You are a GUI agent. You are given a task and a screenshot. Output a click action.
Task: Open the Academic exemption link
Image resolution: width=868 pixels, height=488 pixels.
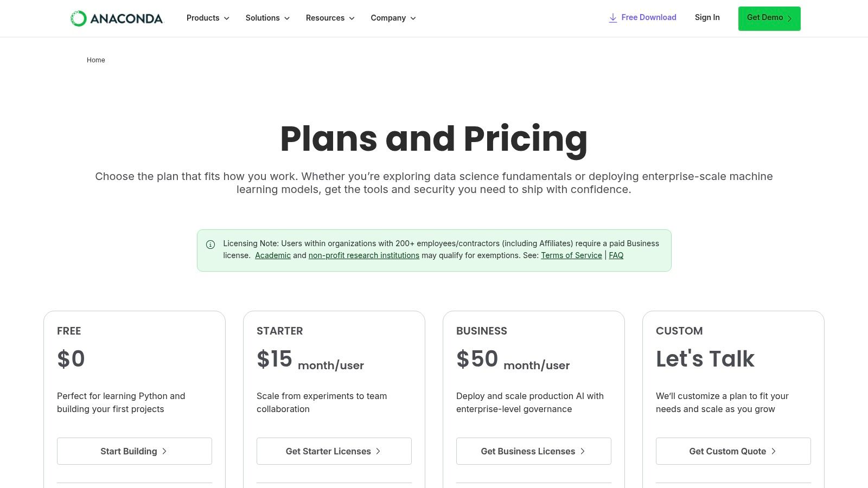273,255
